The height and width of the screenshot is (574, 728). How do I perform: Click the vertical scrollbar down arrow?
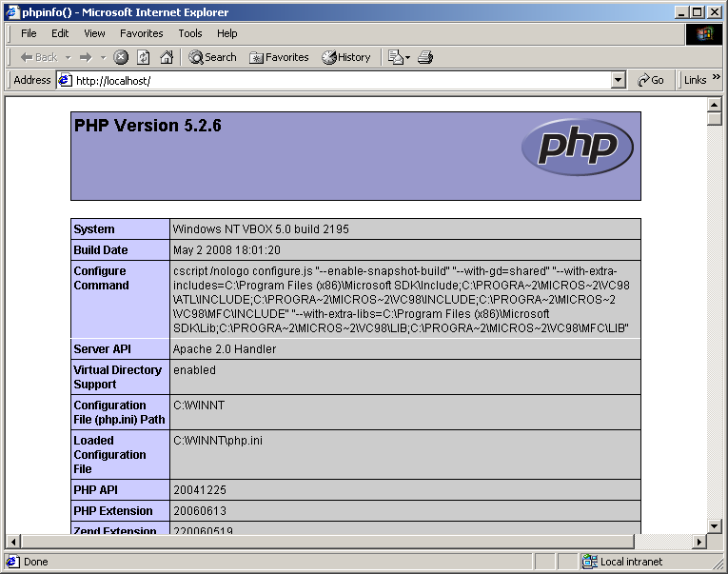715,525
